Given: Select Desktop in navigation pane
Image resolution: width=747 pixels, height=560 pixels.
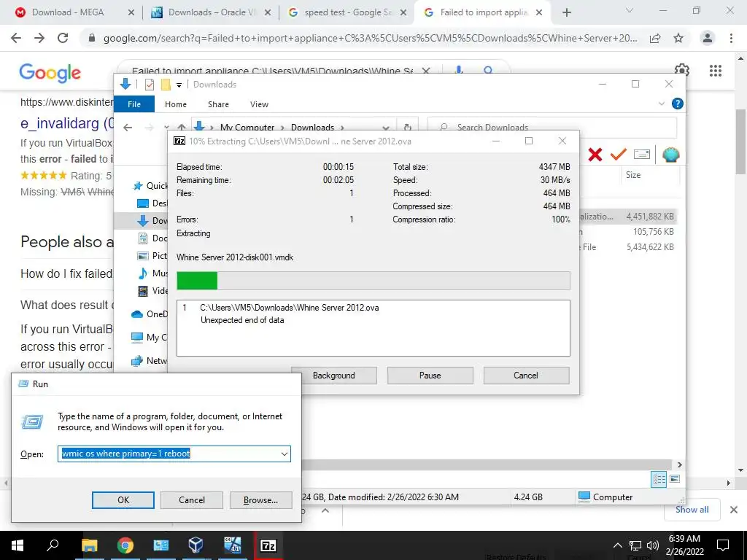Looking at the screenshot, I should point(152,203).
